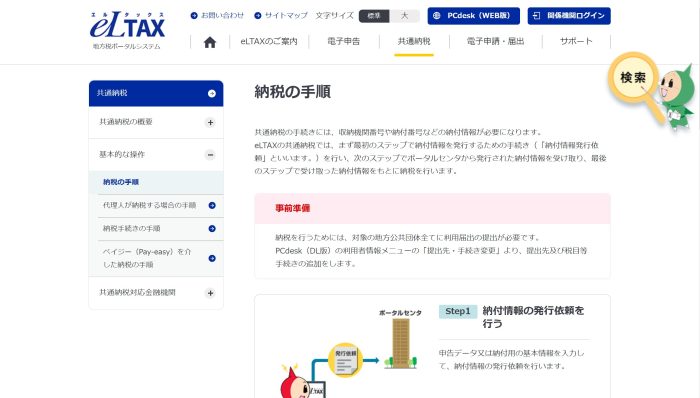Open the 検索 magnifier search character
Screen dimensions: 700x398
coord(652,91)
